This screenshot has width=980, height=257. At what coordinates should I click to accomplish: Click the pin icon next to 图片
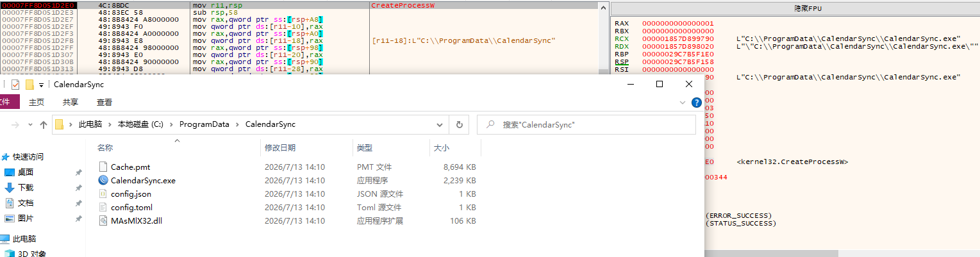pyautogui.click(x=78, y=219)
